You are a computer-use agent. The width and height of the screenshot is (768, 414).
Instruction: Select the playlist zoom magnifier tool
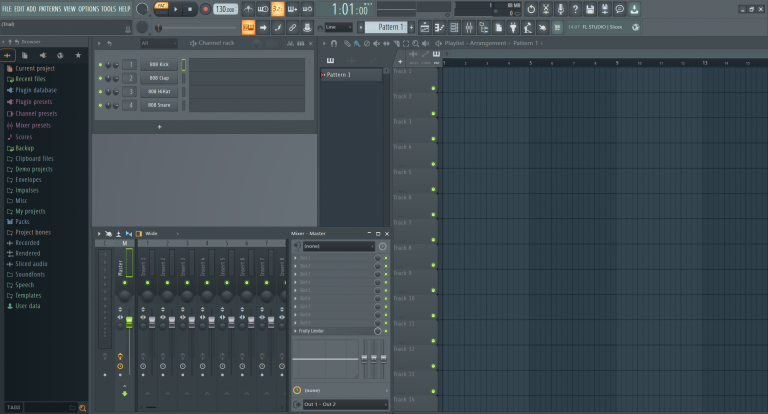click(415, 43)
